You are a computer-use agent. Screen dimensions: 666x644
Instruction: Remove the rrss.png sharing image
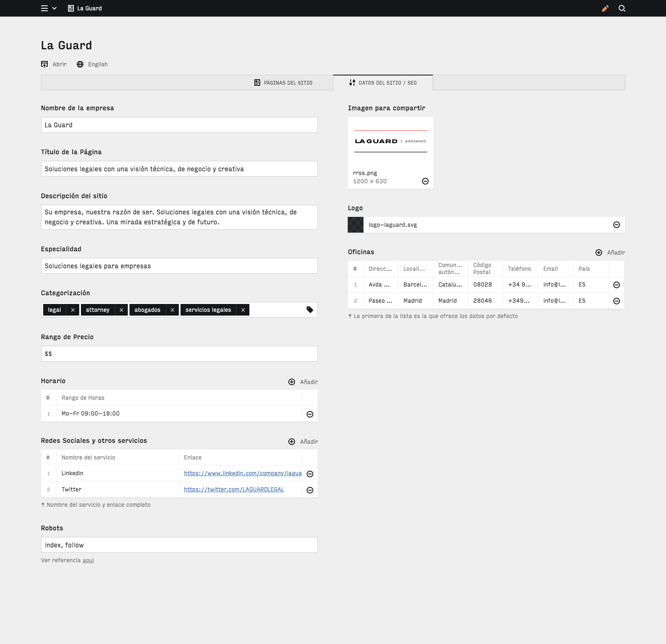tap(425, 181)
